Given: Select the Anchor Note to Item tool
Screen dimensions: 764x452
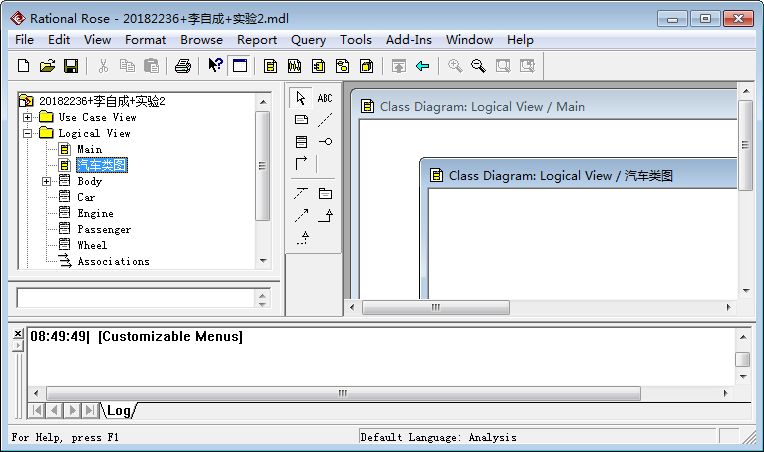Looking at the screenshot, I should pos(325,119).
